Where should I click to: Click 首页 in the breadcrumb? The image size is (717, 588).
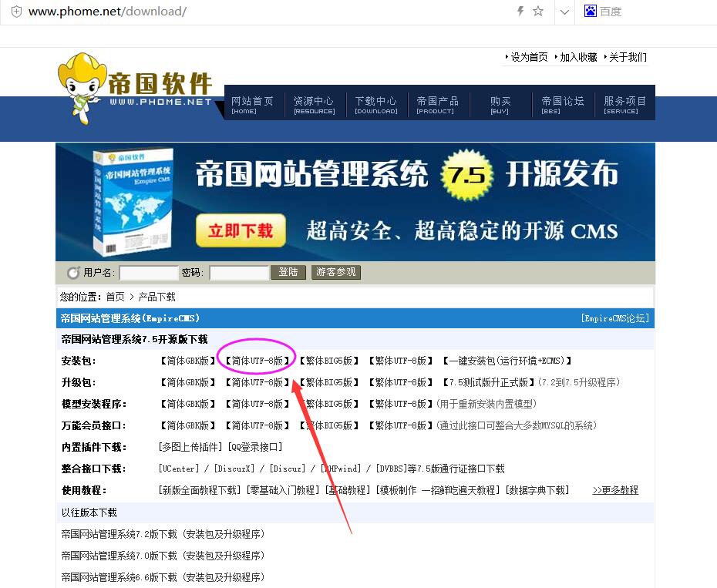(x=115, y=297)
